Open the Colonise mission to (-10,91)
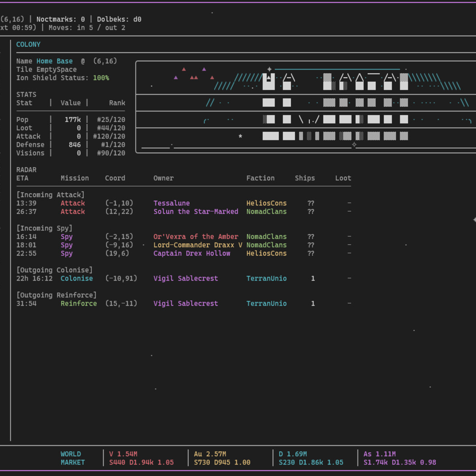 tap(77, 278)
